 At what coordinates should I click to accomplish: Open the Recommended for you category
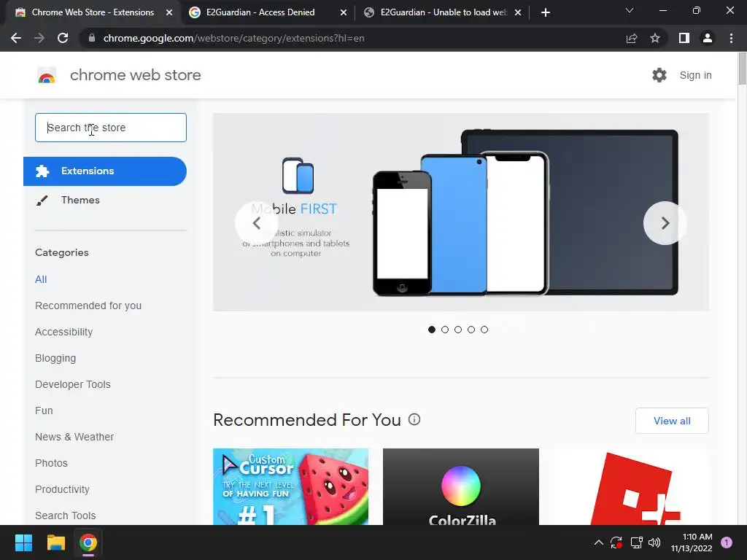[88, 306]
